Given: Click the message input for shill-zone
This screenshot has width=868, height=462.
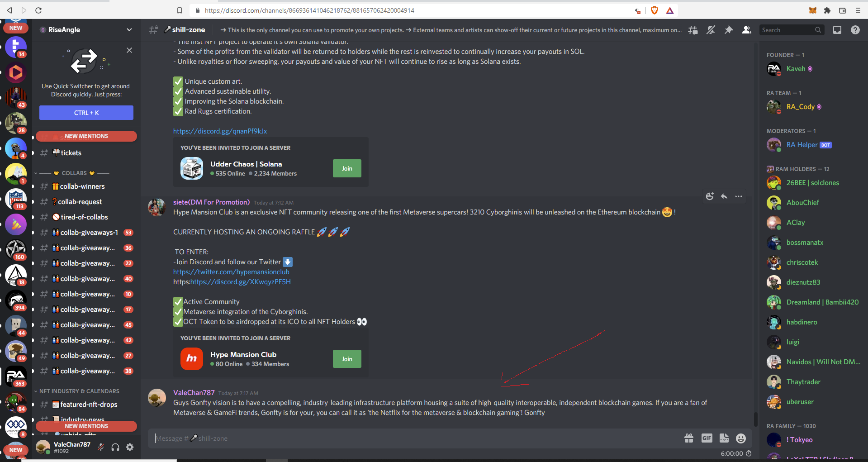Looking at the screenshot, I should coord(416,438).
